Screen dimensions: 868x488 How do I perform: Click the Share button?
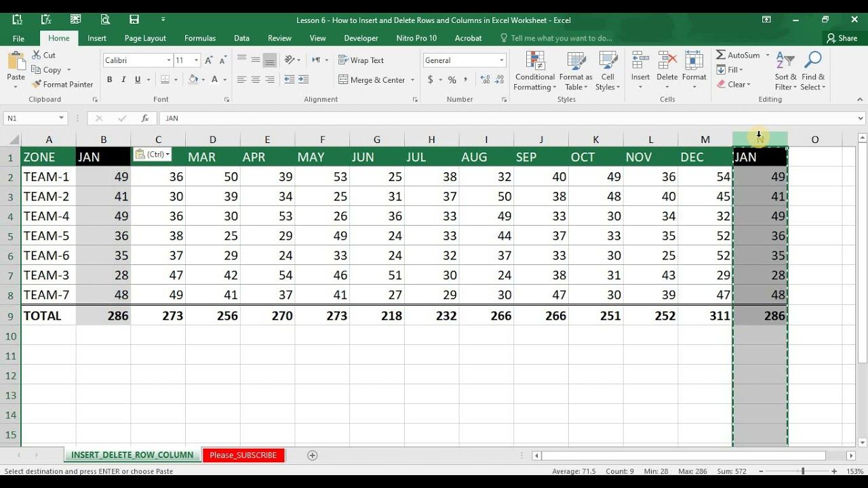(842, 38)
